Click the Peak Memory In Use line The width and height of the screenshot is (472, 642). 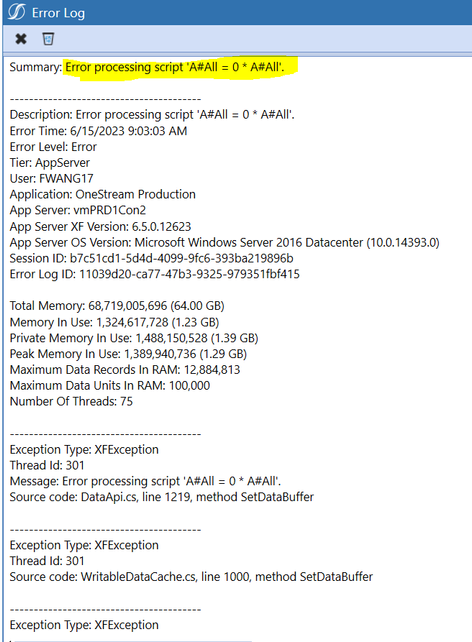(128, 354)
